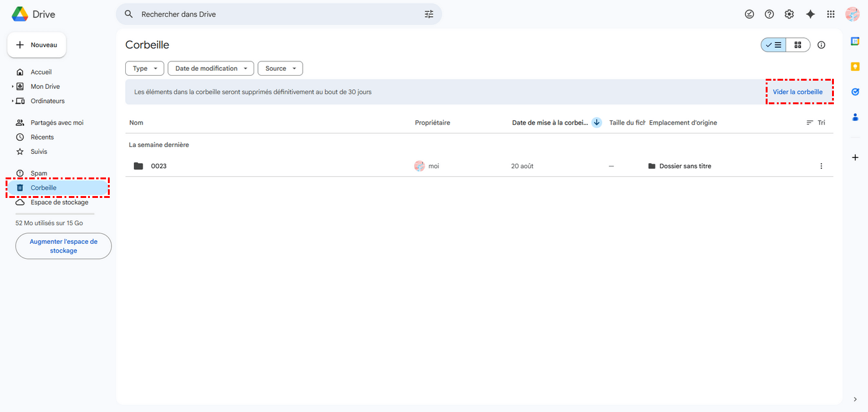Click the Gemini sparkle icon

click(x=810, y=14)
